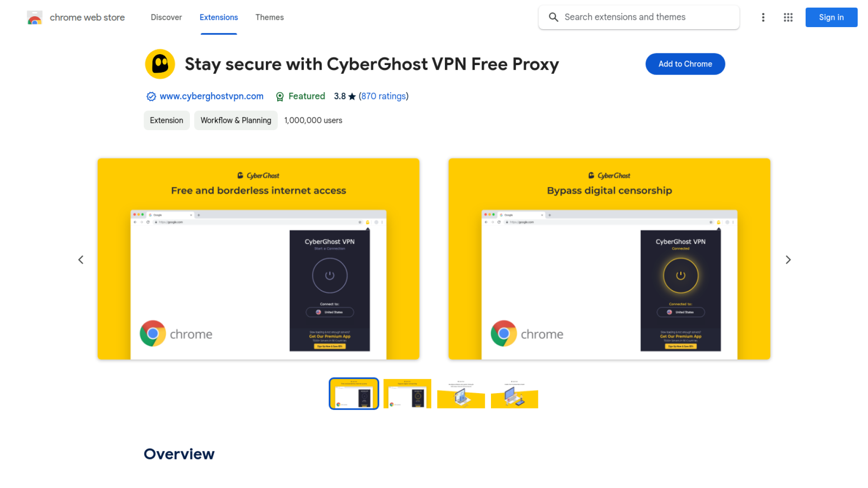This screenshot has width=868, height=488.
Task: Open the Discover section
Action: (x=166, y=17)
